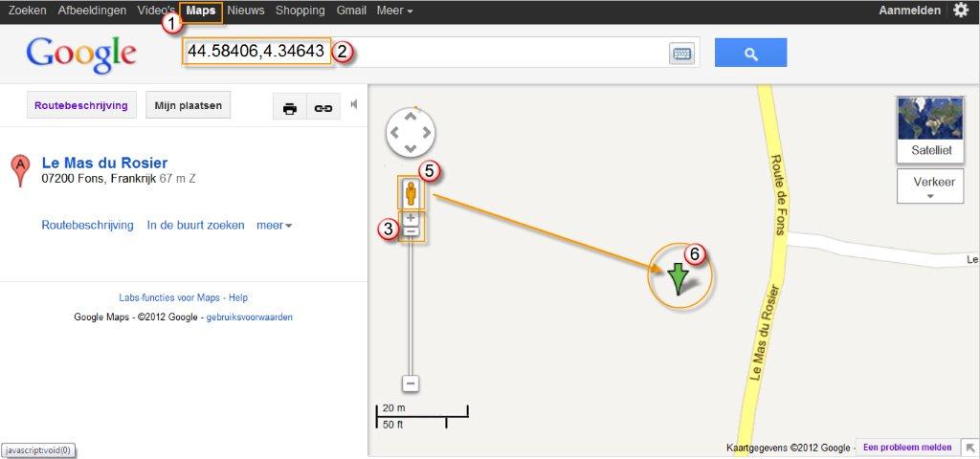Viewport: 980px width, 459px height.
Task: Click the settings gear icon
Action: tap(960, 11)
